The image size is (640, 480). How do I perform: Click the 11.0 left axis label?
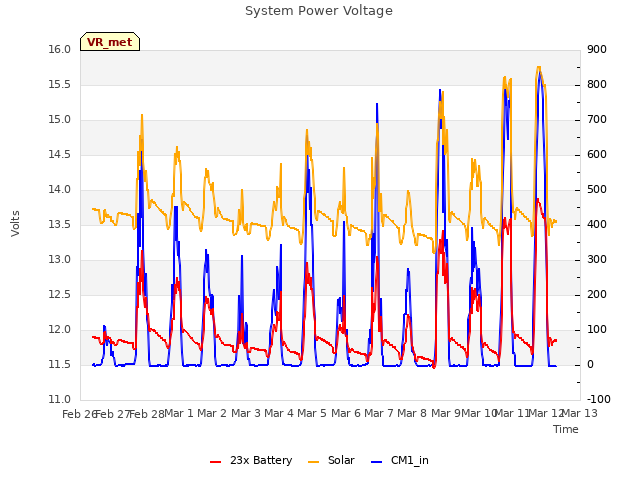tap(60, 400)
